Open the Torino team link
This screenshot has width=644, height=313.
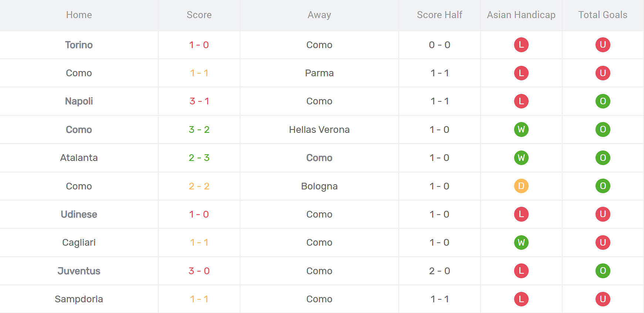(79, 45)
